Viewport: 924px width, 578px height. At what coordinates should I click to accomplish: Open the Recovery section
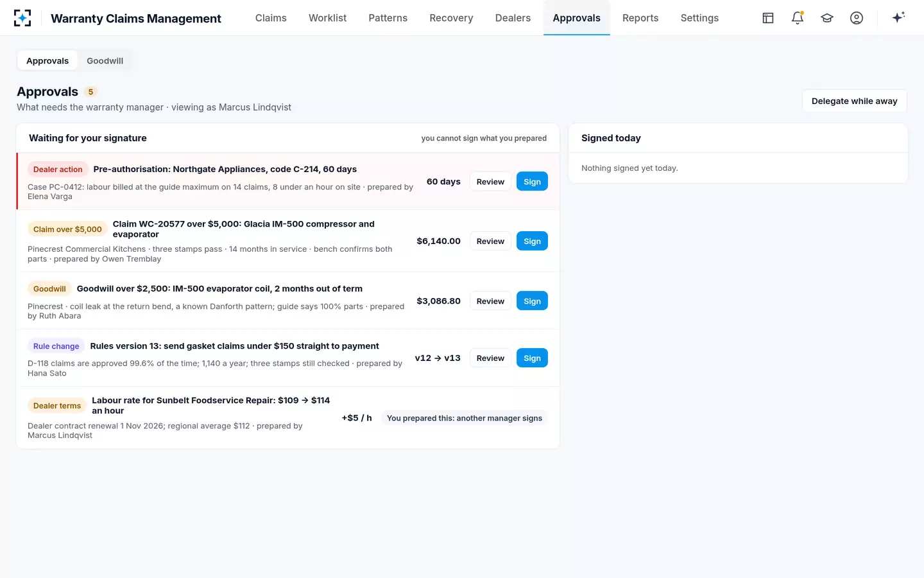pyautogui.click(x=451, y=18)
